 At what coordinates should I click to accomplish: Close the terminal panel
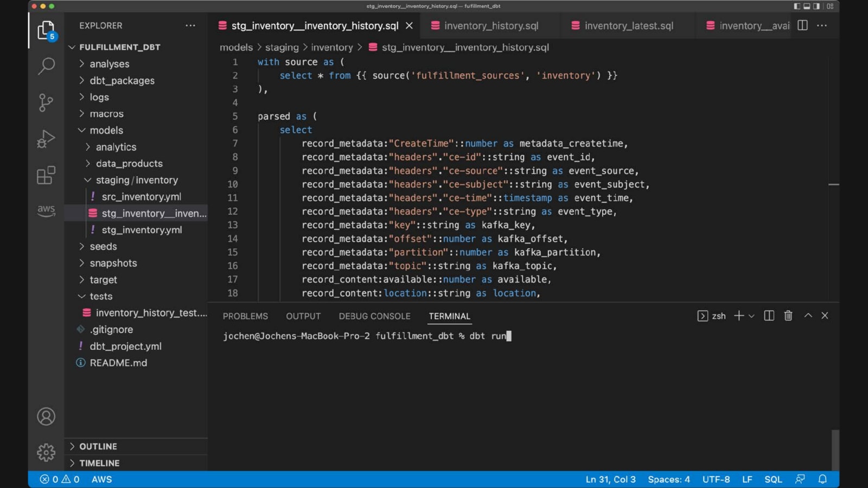click(825, 316)
